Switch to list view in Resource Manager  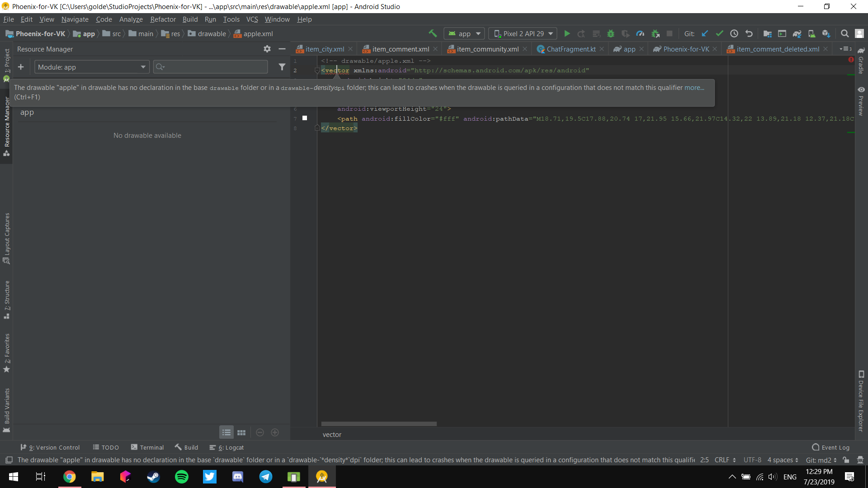[226, 432]
